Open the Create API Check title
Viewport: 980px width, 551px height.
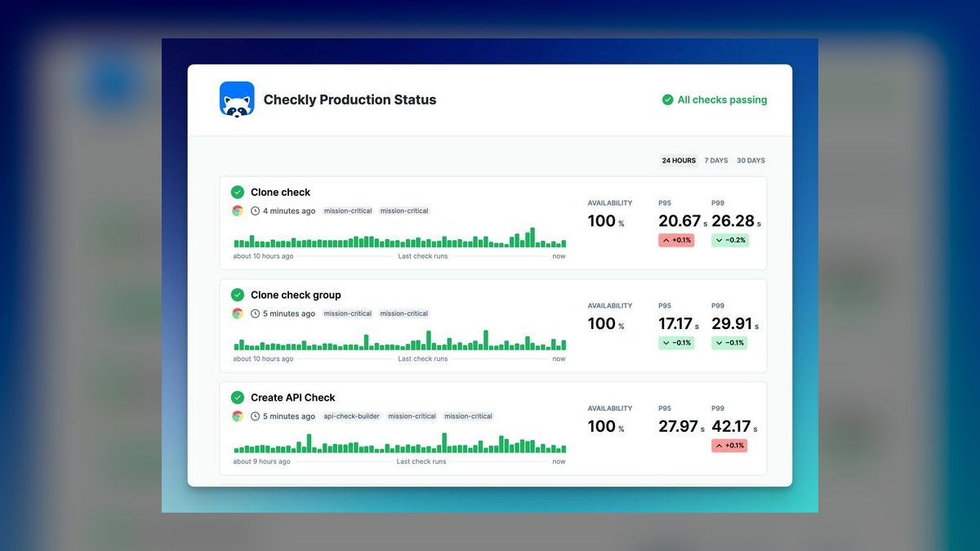(x=293, y=398)
